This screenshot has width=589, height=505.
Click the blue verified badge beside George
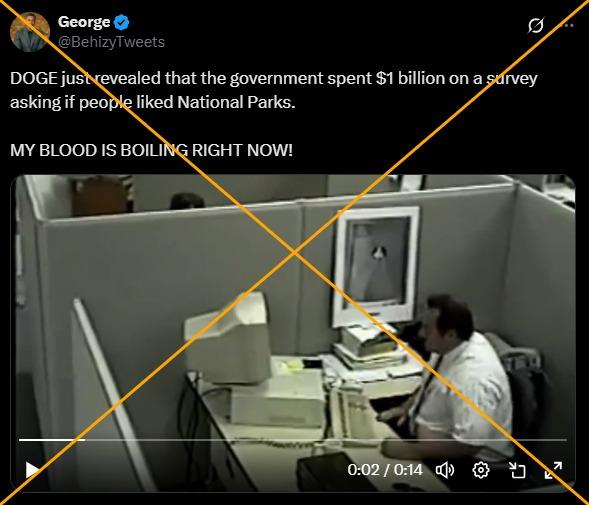(121, 22)
